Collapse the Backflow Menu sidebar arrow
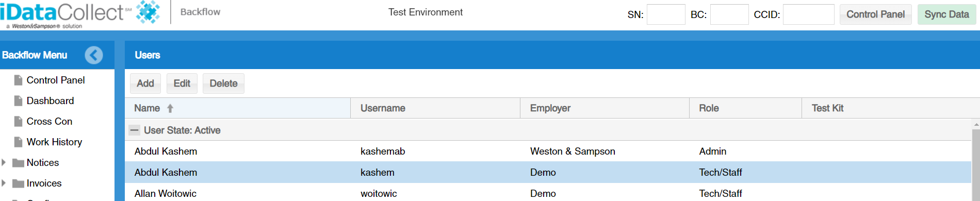Image resolution: width=980 pixels, height=201 pixels. point(94,55)
